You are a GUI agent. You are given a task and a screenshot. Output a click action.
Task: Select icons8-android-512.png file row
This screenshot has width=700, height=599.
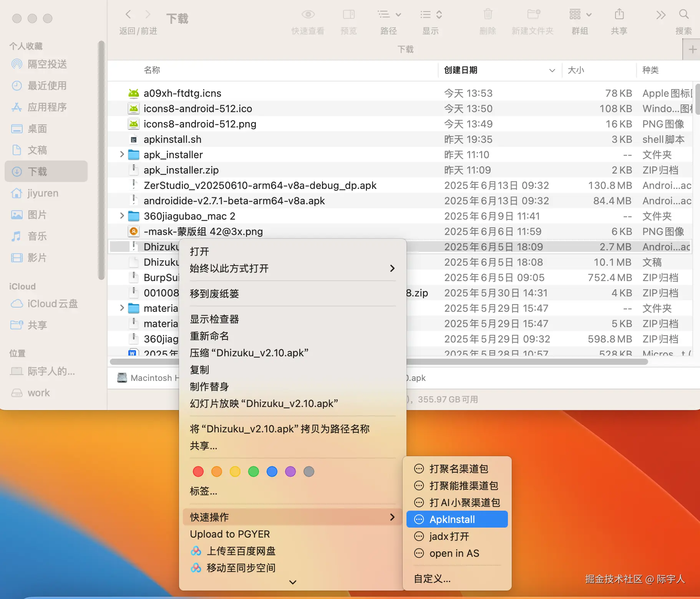(x=400, y=124)
